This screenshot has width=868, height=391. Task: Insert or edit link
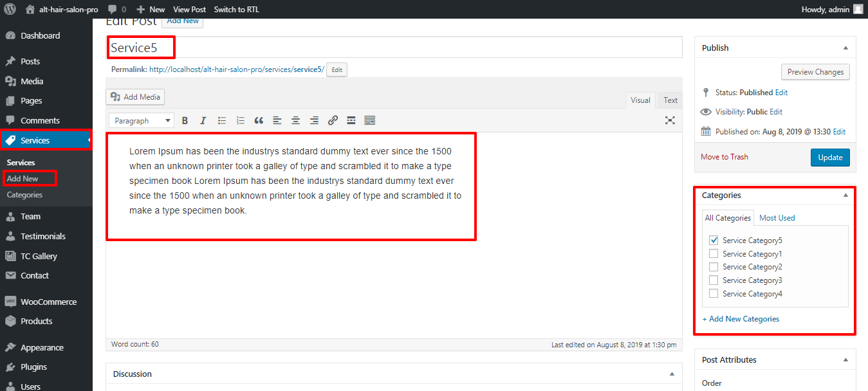(x=333, y=120)
